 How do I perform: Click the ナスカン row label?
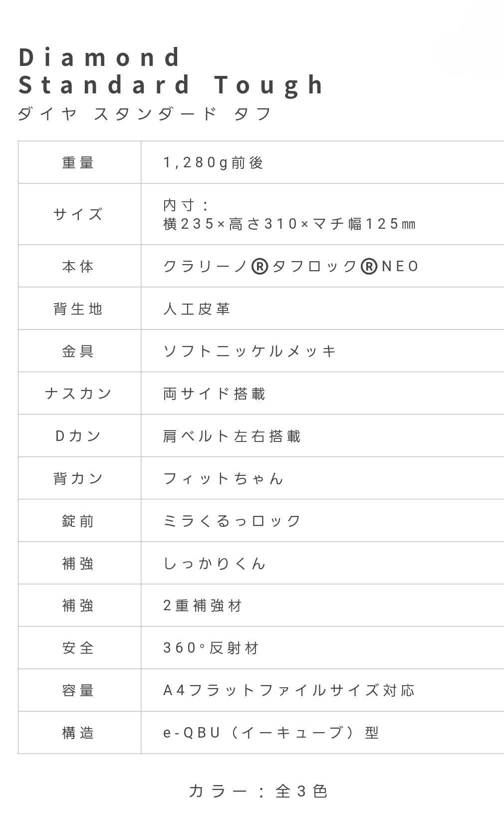[x=79, y=394]
